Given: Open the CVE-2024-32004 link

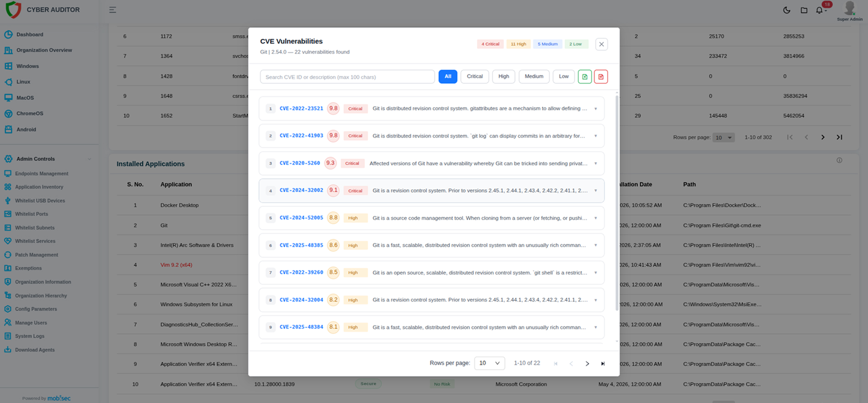Looking at the screenshot, I should (x=301, y=300).
